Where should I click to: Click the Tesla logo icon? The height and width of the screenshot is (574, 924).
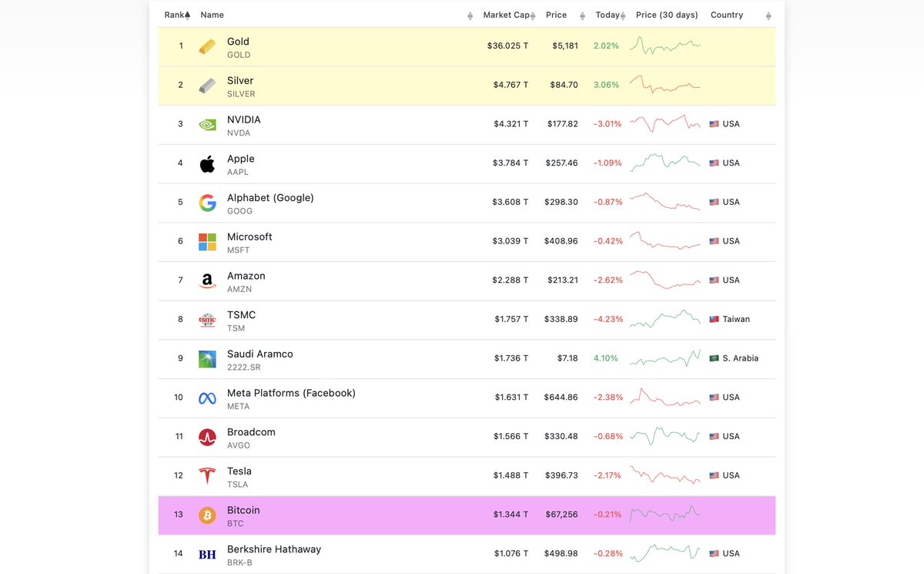point(207,476)
